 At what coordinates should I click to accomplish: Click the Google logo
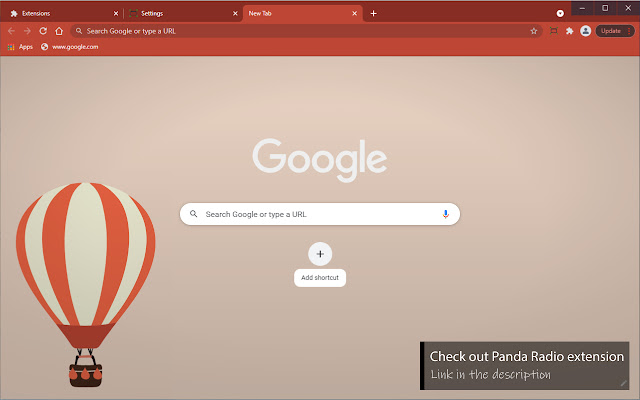pos(320,160)
